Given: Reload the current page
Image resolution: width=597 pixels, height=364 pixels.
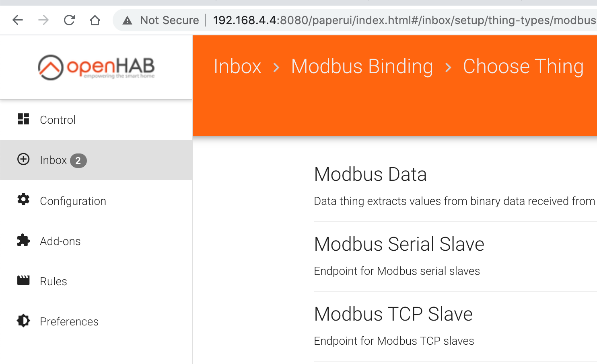Looking at the screenshot, I should 69,20.
